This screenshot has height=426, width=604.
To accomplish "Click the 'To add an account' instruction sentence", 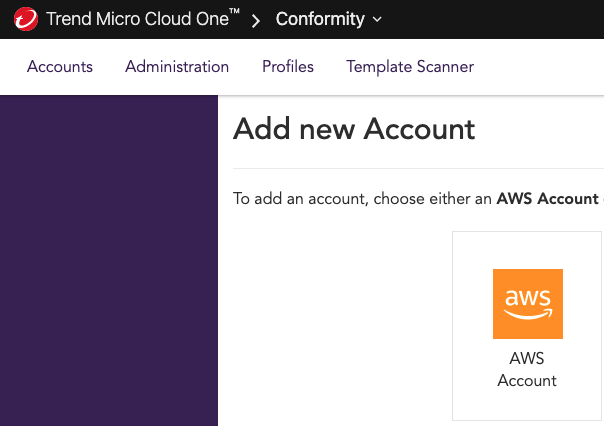I will pyautogui.click(x=418, y=199).
